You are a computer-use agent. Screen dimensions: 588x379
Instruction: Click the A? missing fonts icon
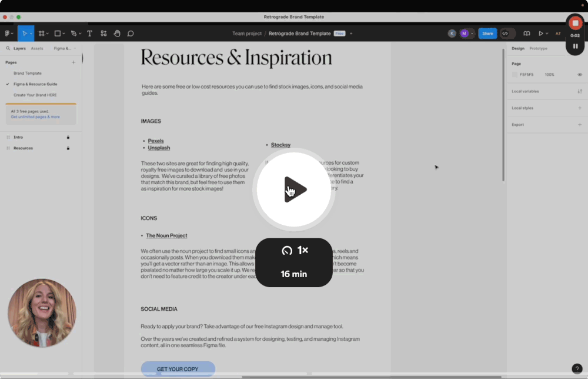(x=558, y=34)
